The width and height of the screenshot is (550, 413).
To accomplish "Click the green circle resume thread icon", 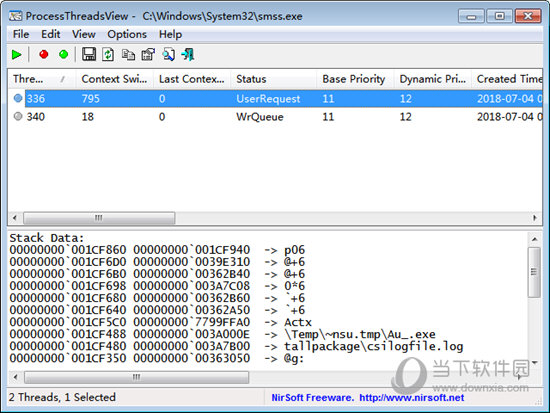I will 63,54.
